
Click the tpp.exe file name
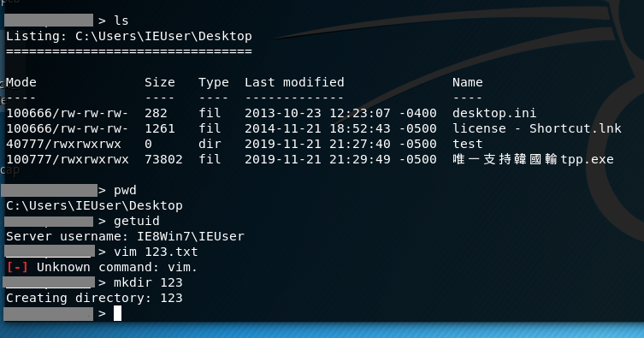click(x=533, y=159)
